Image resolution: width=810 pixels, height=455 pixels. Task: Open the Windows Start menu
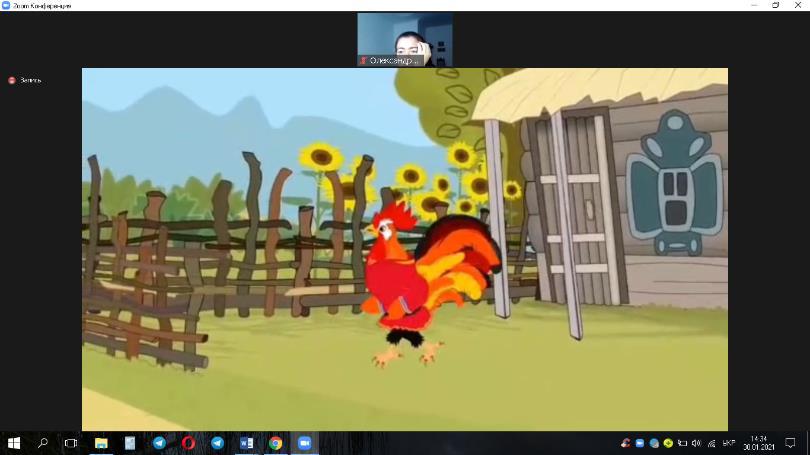[x=14, y=442]
